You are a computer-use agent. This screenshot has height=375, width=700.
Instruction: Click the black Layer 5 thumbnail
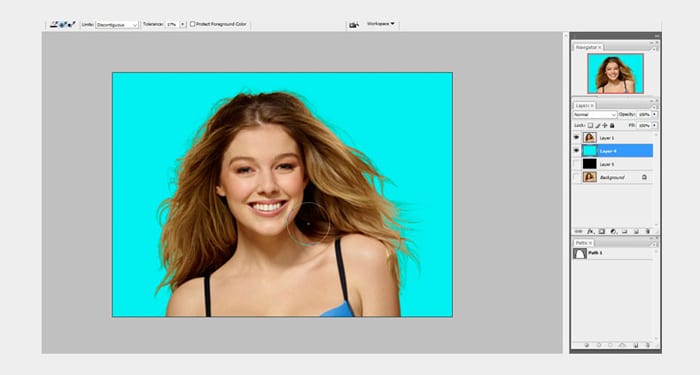pos(590,164)
